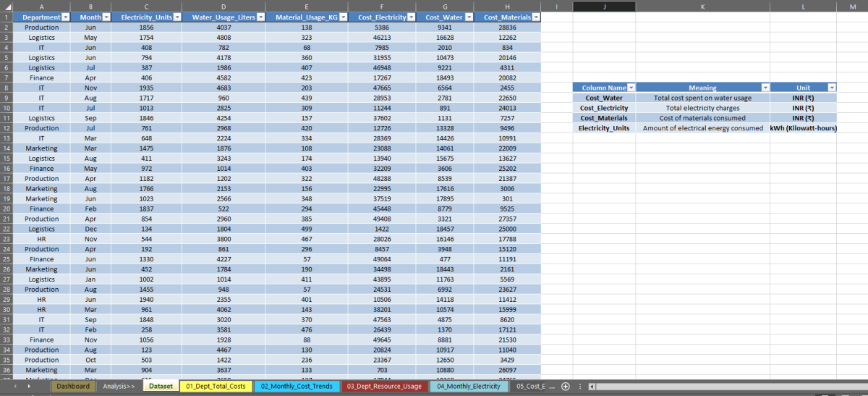Click the Water_Usage_Liters filter button
This screenshot has height=396, width=868.
[260, 17]
